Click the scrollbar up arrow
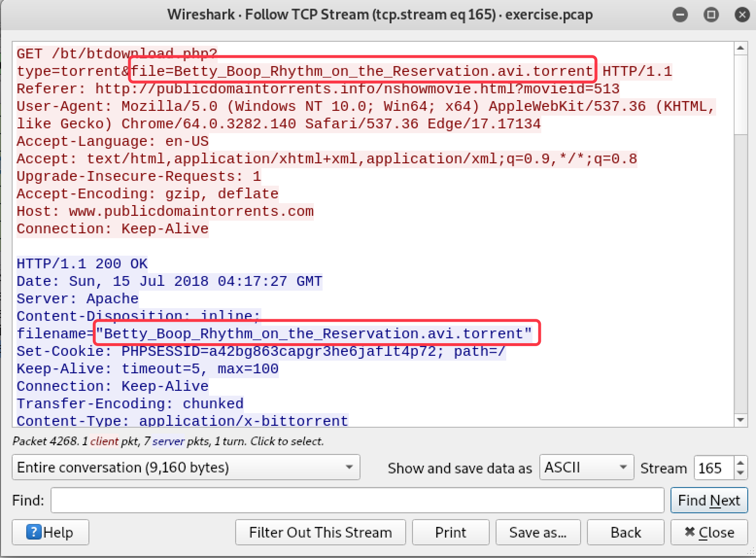This screenshot has height=558, width=756. tap(740, 48)
